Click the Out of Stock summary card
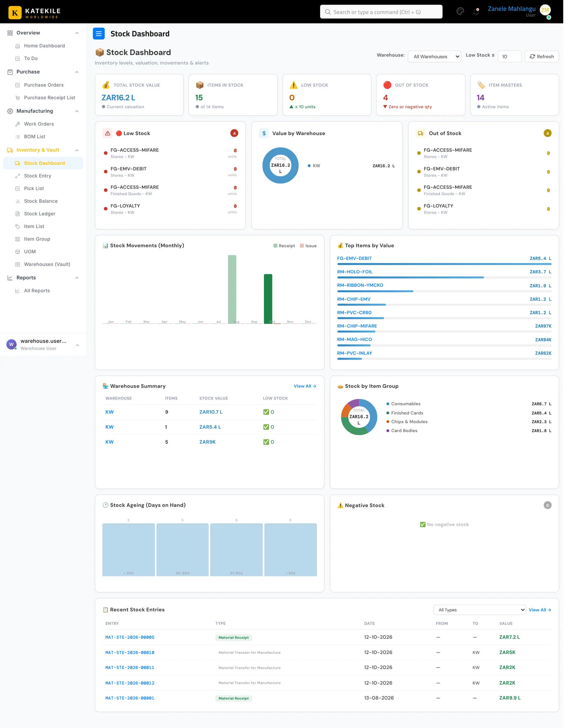The image size is (569, 728). pyautogui.click(x=420, y=95)
